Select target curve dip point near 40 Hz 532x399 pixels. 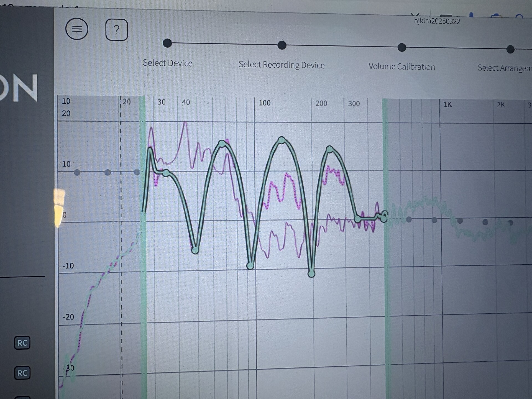pos(195,250)
